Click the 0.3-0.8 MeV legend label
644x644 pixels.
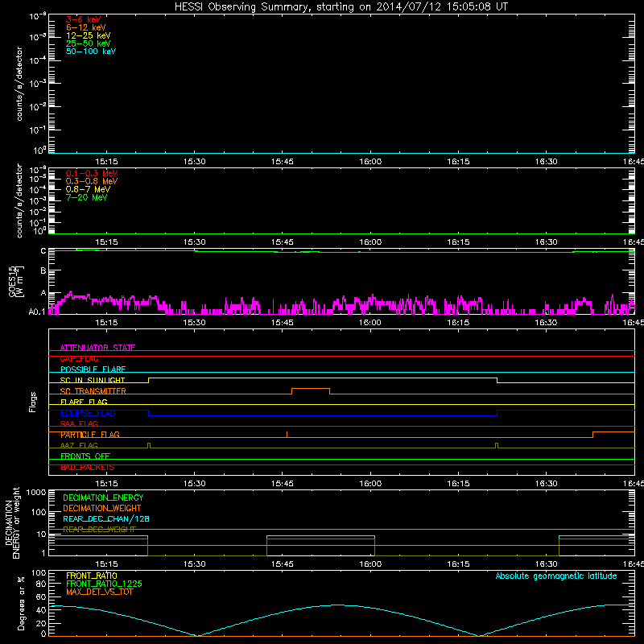92,181
